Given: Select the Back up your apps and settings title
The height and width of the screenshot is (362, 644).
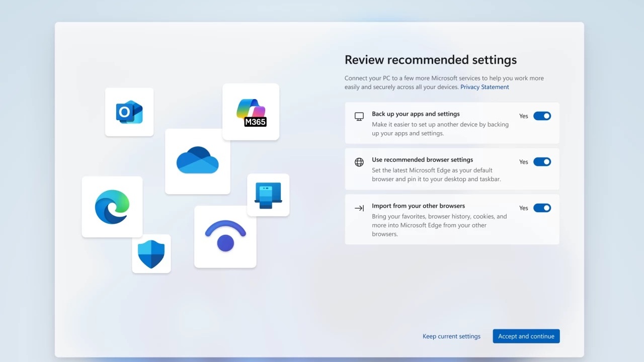Looking at the screenshot, I should (x=416, y=114).
